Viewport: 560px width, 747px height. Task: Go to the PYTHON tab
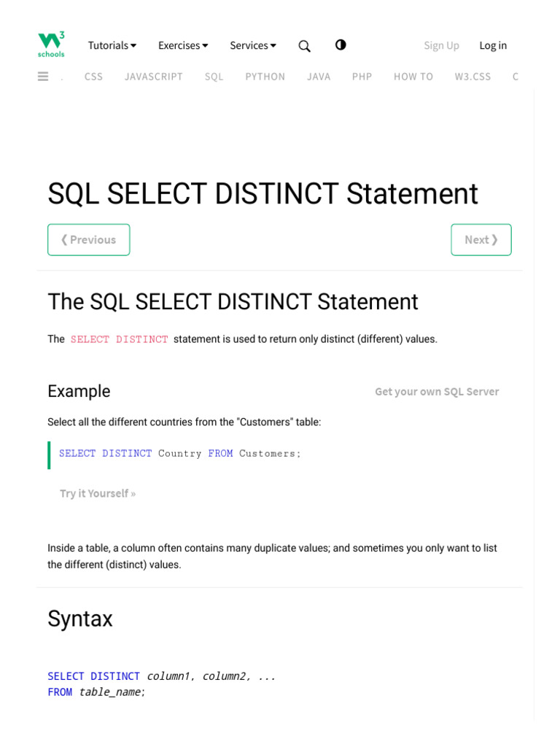tap(265, 77)
